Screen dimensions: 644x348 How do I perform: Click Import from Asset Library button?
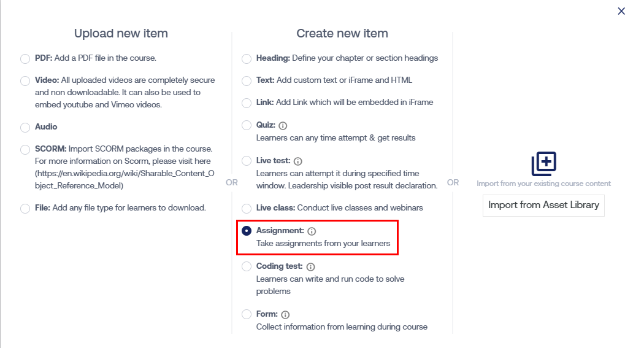(x=543, y=205)
